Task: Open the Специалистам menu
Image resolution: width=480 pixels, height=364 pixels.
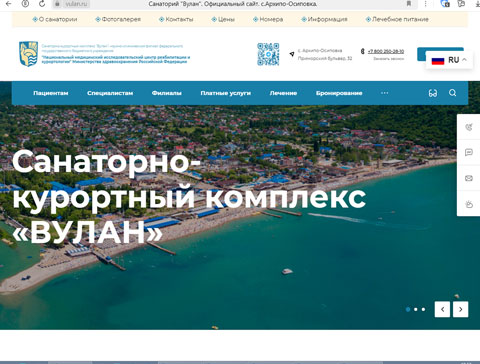Action: point(110,93)
